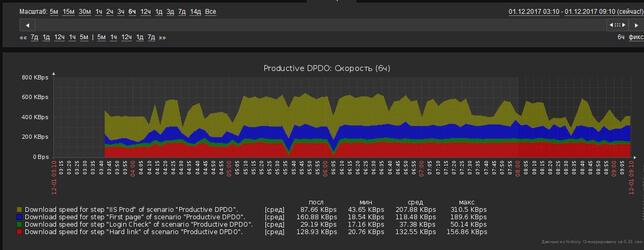Click the 160.88 KBps last value
Screen dimensions: 644x250
(x=316, y=217)
